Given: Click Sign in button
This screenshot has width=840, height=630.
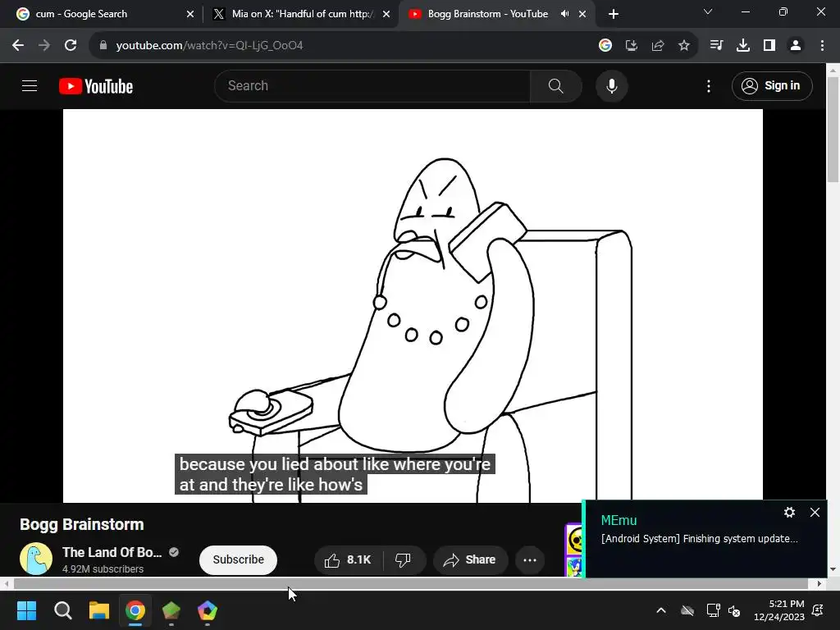Looking at the screenshot, I should click(x=772, y=85).
